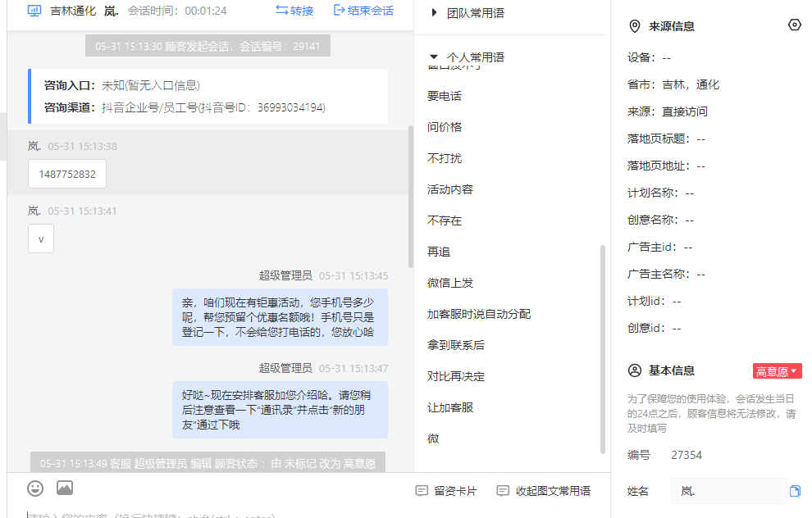The image size is (812, 518).
Task: Select the 微 quick phrase
Action: click(433, 438)
